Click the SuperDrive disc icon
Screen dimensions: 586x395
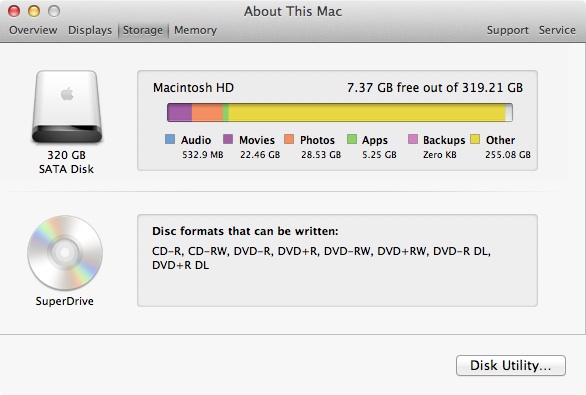click(x=65, y=253)
